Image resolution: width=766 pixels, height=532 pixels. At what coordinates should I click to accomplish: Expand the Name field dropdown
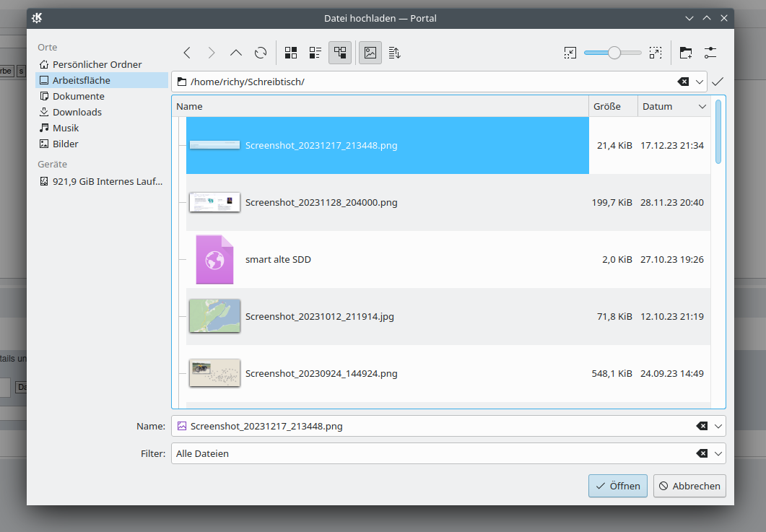pyautogui.click(x=718, y=426)
